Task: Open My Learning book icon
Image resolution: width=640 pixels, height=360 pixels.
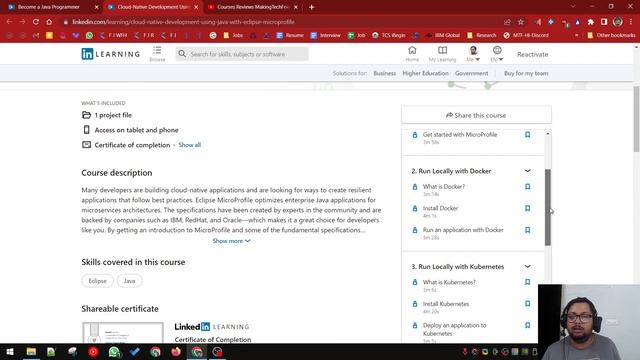Action: click(442, 50)
